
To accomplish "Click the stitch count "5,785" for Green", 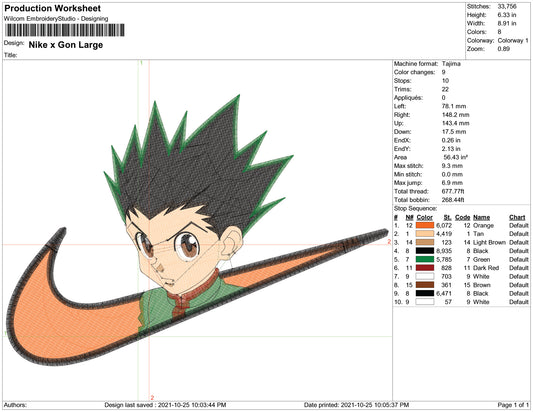I will pos(444,259).
